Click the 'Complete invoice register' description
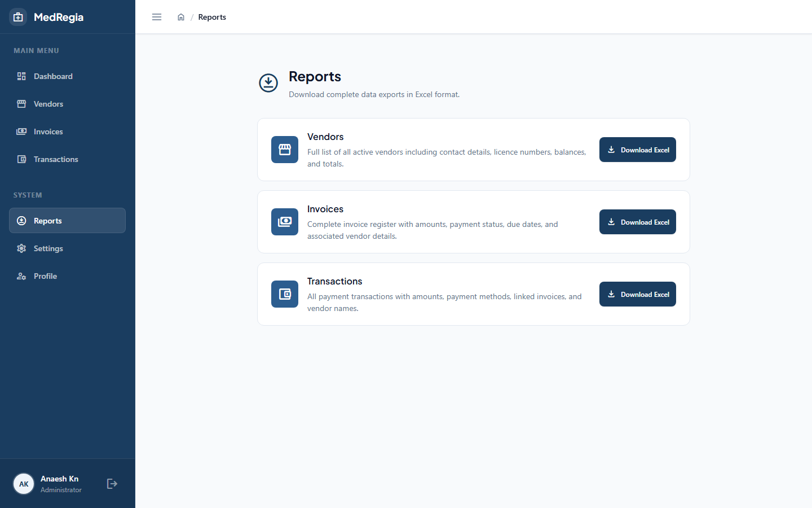 coord(433,230)
